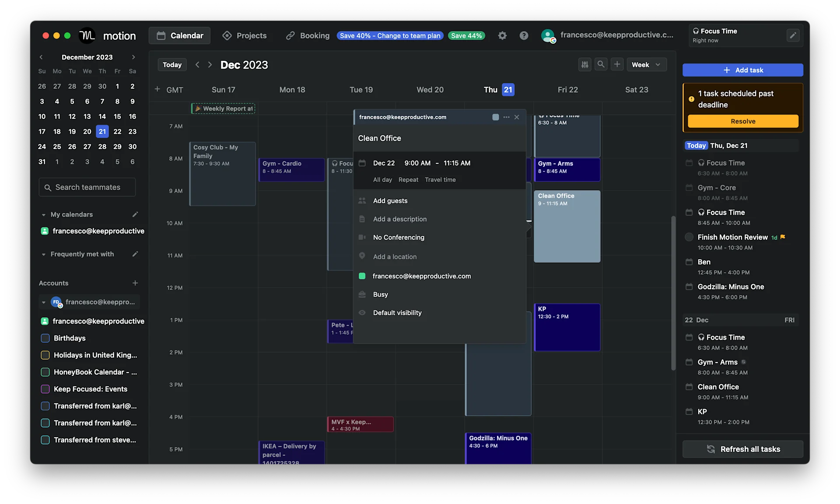
Task: Click inside the Search teammates field
Action: tap(87, 187)
